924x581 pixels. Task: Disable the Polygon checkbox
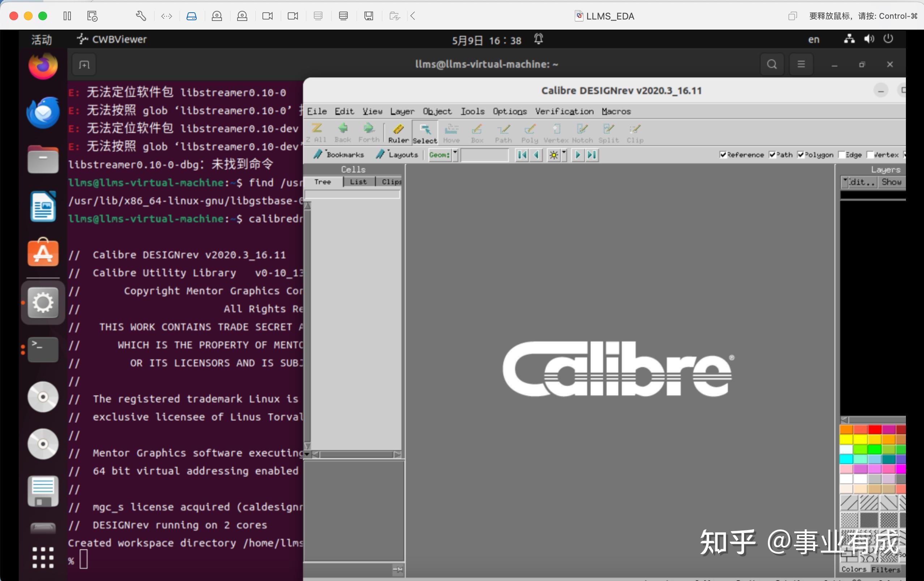tap(801, 155)
